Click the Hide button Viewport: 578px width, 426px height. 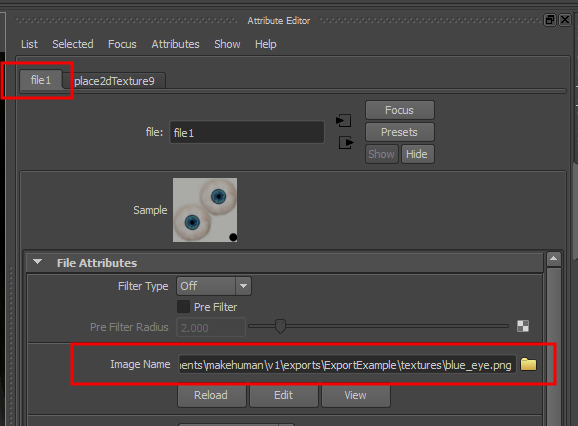[x=417, y=154]
